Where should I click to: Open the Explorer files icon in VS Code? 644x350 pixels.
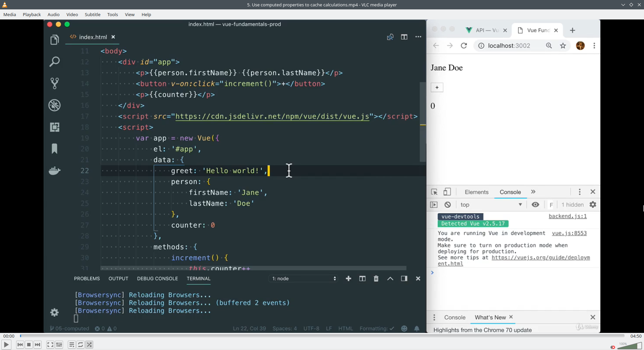click(54, 40)
